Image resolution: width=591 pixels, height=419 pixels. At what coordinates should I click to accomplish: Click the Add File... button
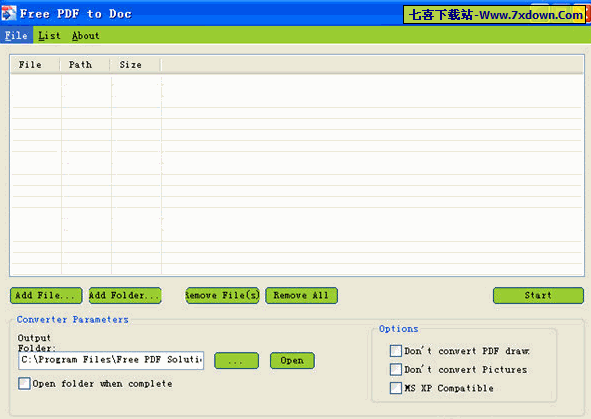46,295
